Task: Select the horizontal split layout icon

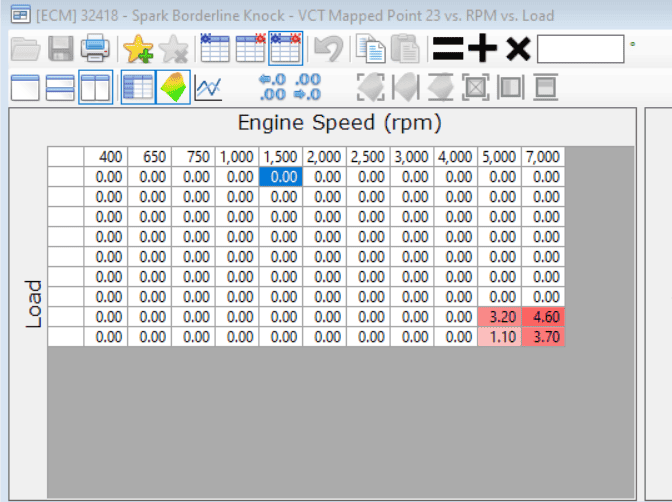Action: (x=60, y=87)
